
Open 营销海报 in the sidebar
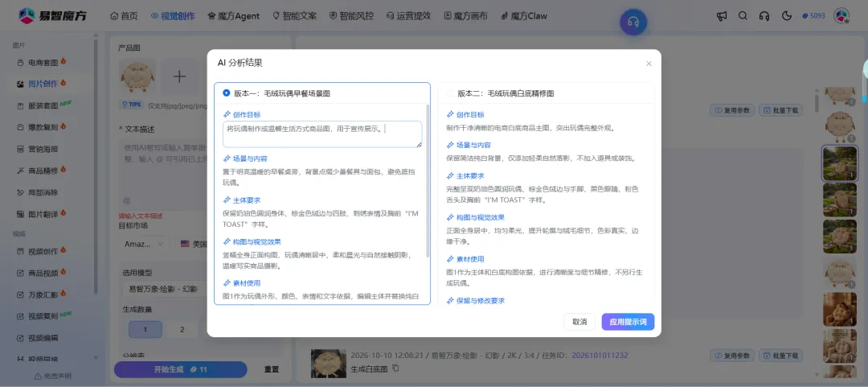pos(38,149)
